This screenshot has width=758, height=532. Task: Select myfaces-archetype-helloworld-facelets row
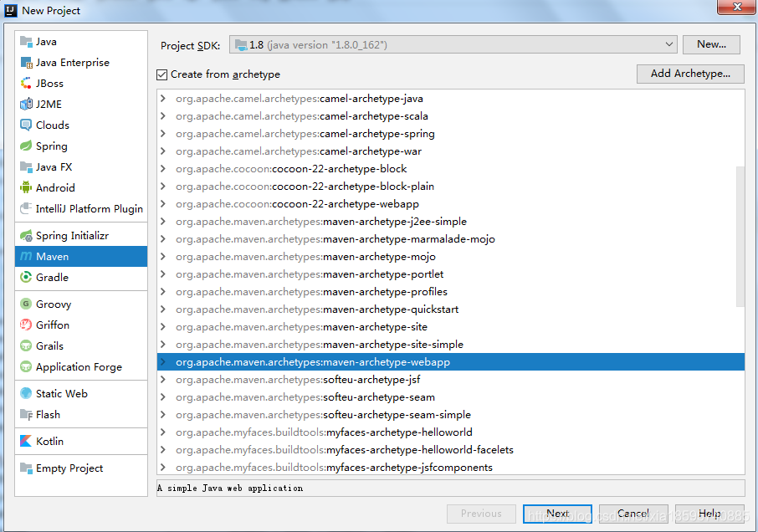451,450
